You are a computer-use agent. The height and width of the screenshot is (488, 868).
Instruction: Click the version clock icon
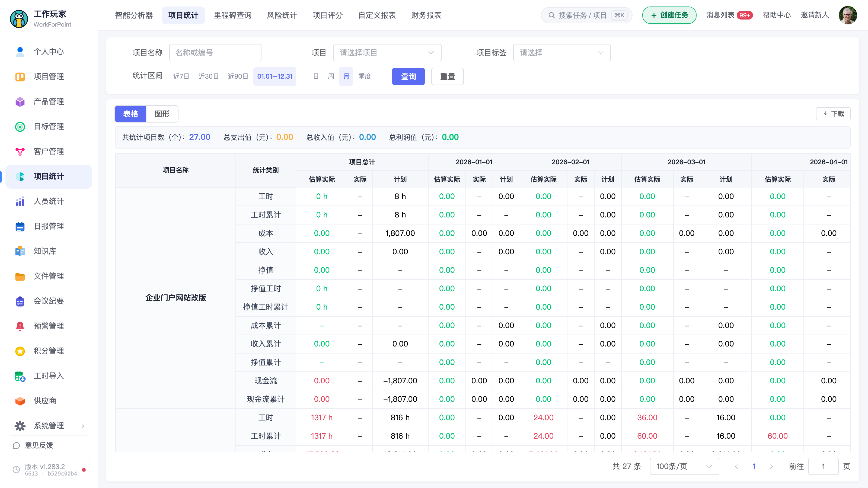pyautogui.click(x=16, y=470)
